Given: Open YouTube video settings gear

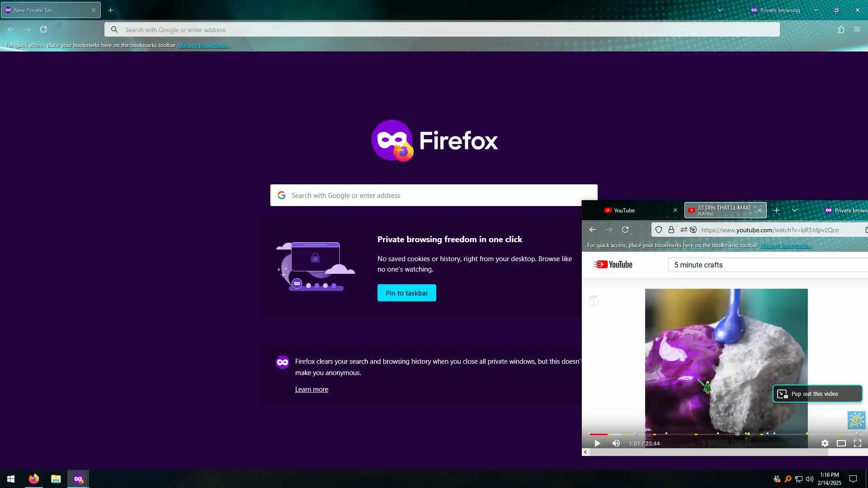Looking at the screenshot, I should (825, 443).
